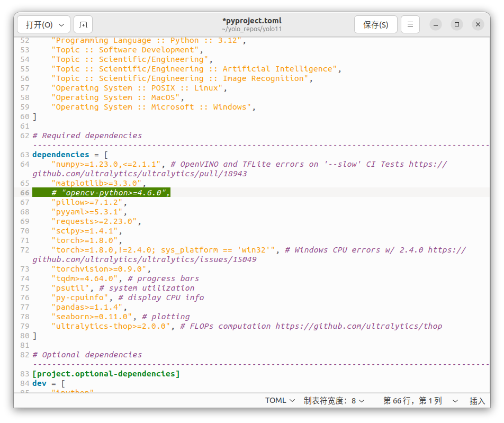
Task: Expand the 制表符宽度 tab width menu
Action: pos(334,401)
